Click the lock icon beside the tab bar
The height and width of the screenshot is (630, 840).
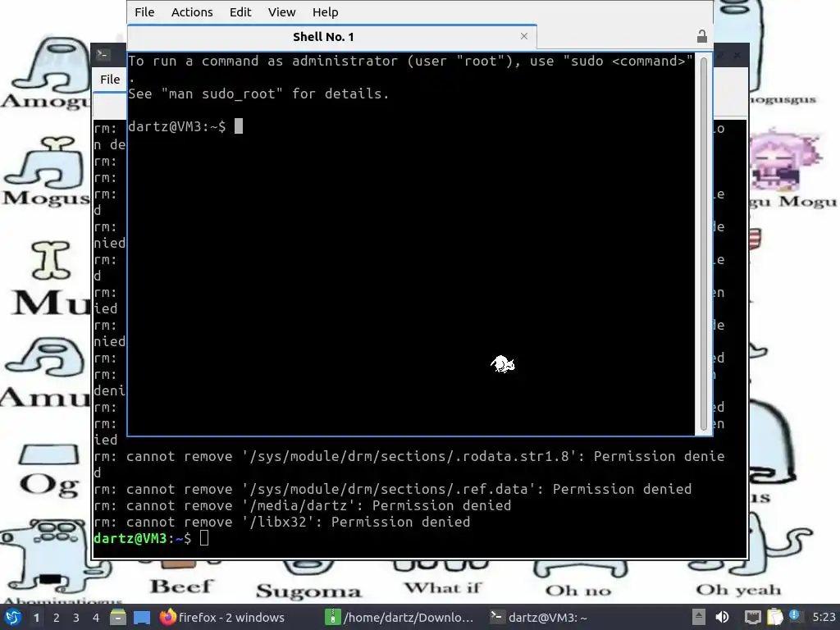point(702,36)
